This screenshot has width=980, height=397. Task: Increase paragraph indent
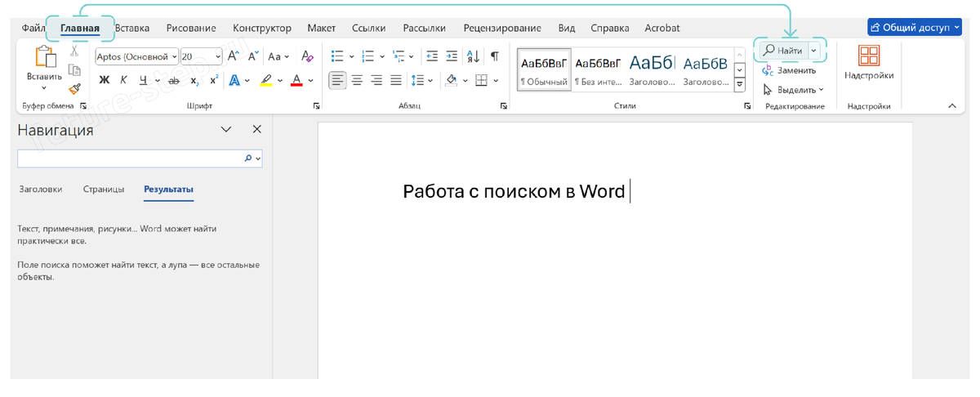(x=453, y=56)
